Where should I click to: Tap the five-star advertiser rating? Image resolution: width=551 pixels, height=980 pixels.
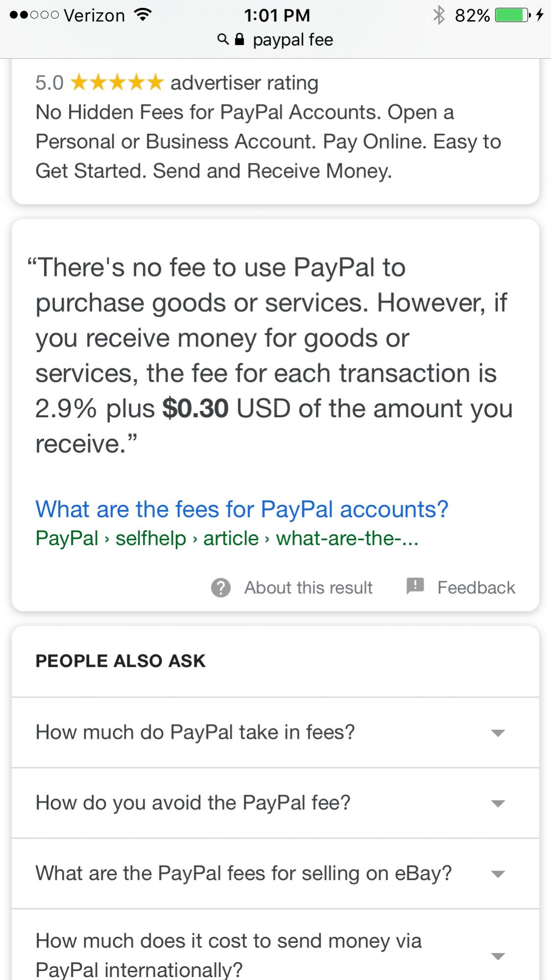(x=117, y=83)
